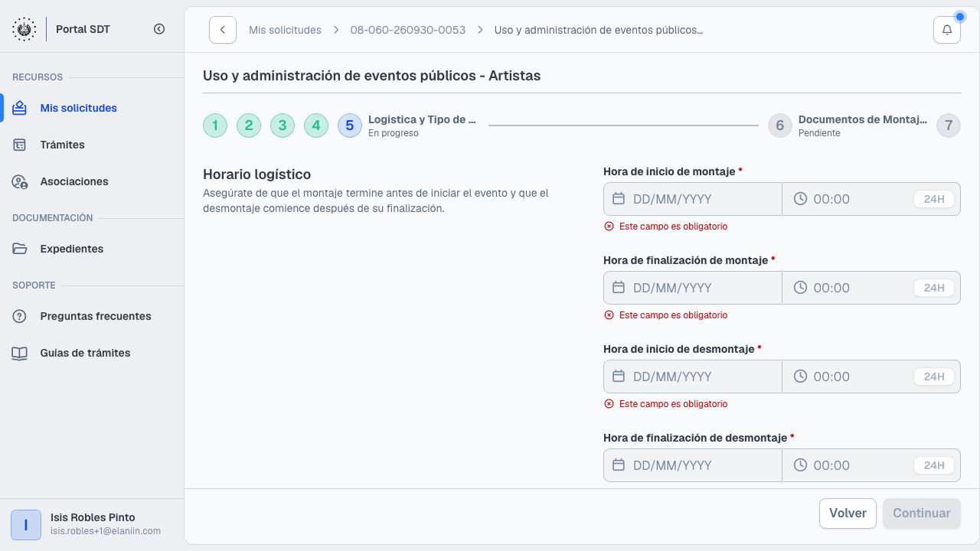980x551 pixels.
Task: Go to step 1 in the stepper
Action: [215, 126]
